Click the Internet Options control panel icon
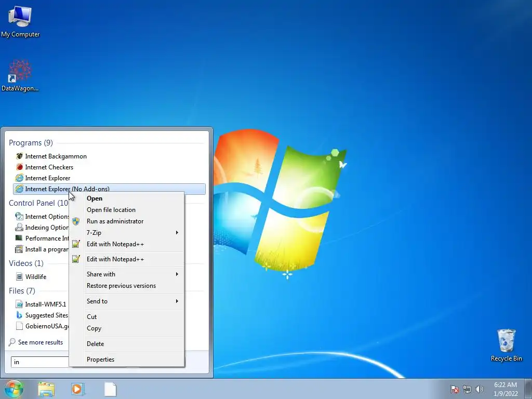The height and width of the screenshot is (399, 532). click(x=19, y=216)
